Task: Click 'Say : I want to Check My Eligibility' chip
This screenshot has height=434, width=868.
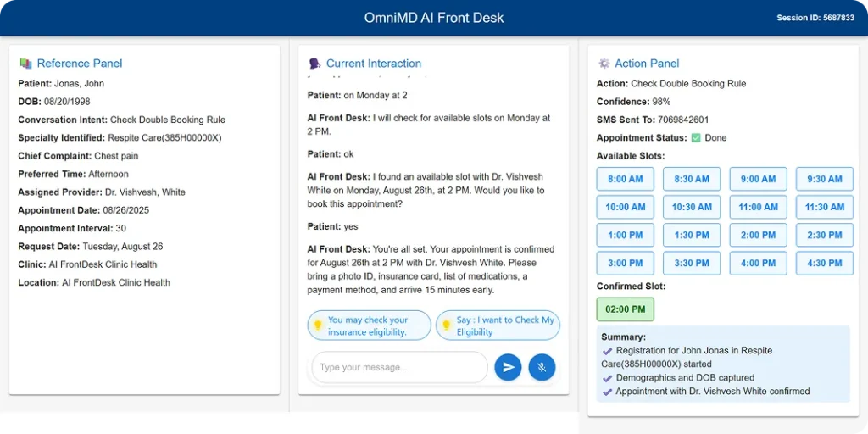Action: [498, 325]
